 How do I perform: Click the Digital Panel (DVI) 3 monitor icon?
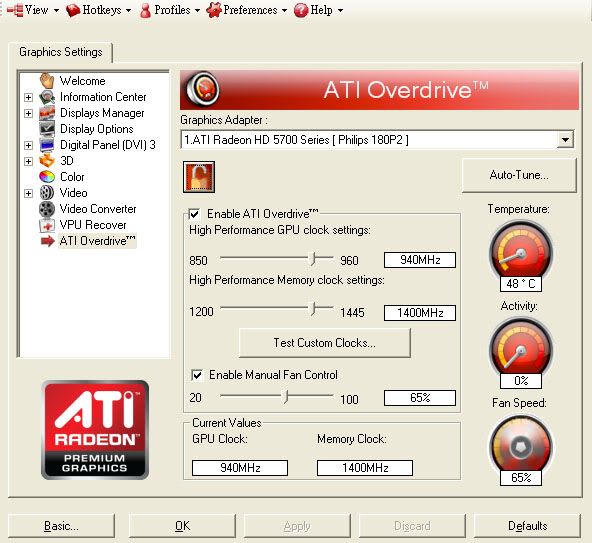pos(47,145)
